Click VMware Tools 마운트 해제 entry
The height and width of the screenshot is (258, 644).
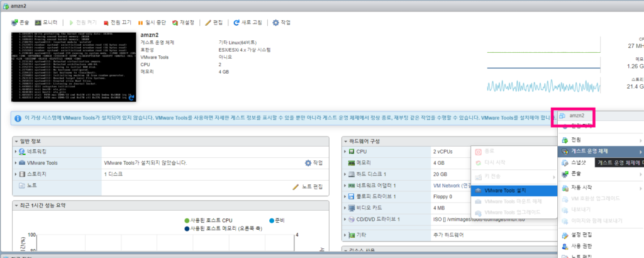(514, 202)
